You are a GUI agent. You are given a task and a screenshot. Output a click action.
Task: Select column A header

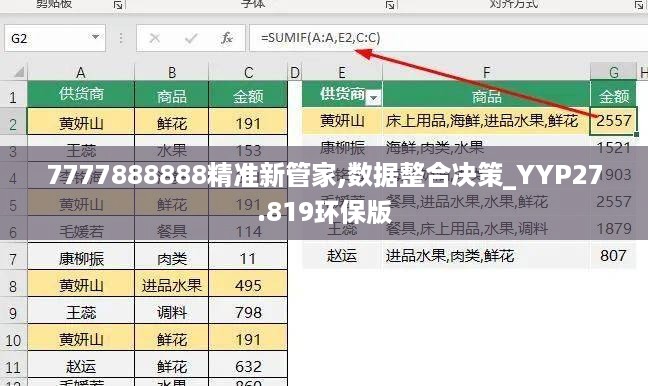pyautogui.click(x=81, y=73)
